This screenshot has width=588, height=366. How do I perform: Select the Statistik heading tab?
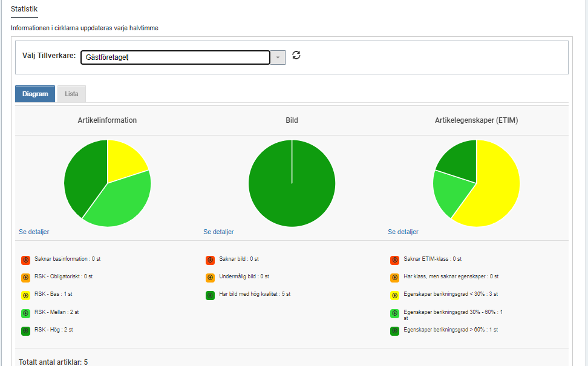click(x=24, y=9)
